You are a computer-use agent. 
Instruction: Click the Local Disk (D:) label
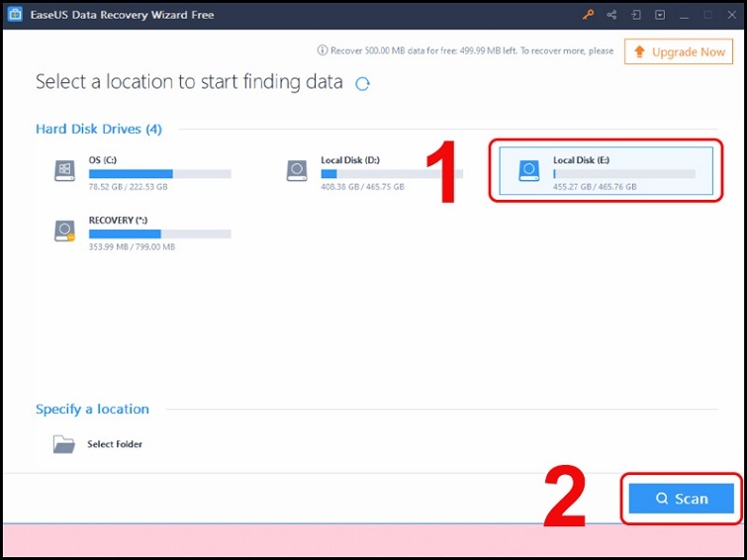(350, 160)
